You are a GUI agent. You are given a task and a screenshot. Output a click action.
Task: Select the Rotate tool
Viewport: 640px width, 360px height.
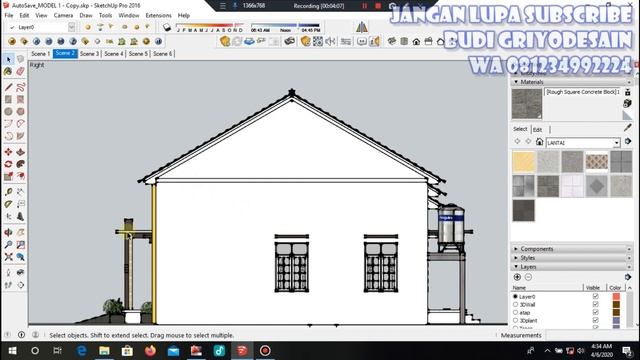[9, 164]
